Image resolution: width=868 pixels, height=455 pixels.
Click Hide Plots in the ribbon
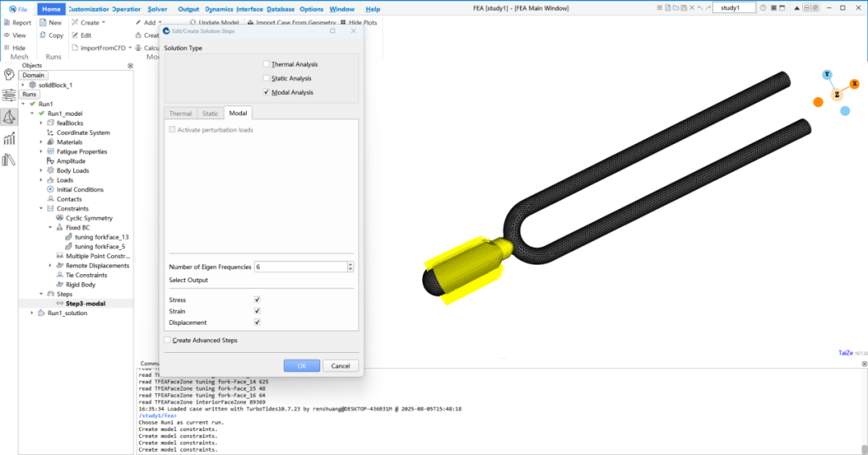358,23
